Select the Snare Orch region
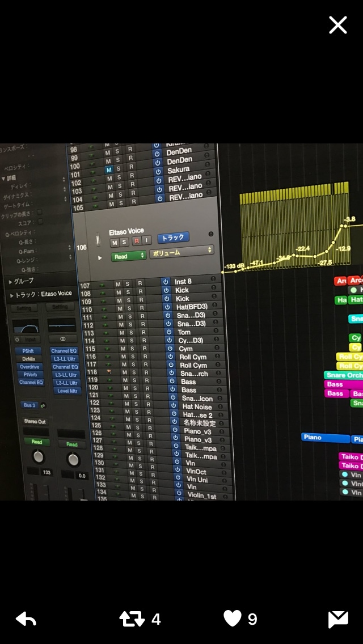The image size is (363, 644). coord(344,375)
